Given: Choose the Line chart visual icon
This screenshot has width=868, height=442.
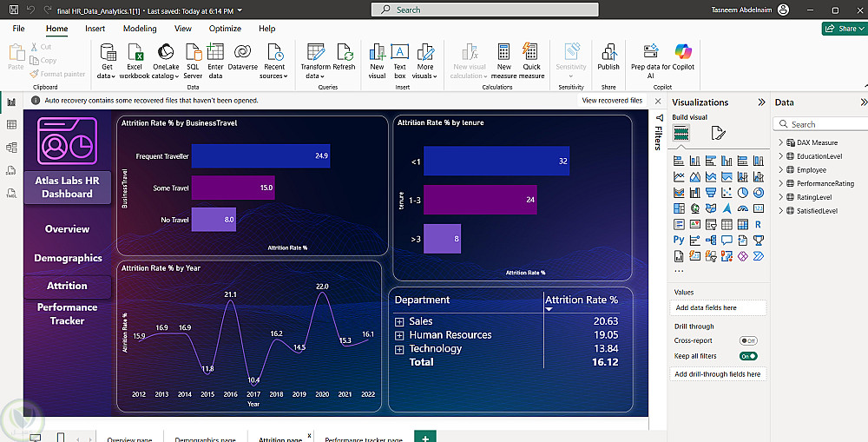Looking at the screenshot, I should coord(679,177).
